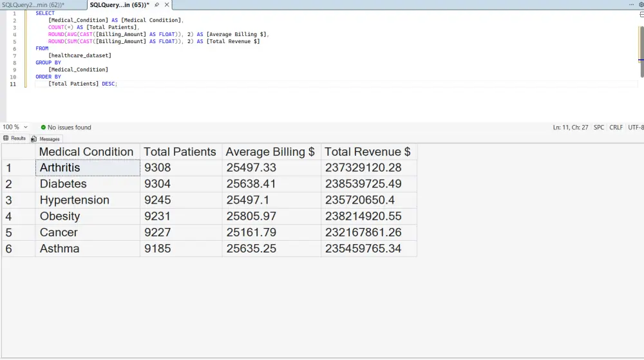This screenshot has width=644, height=360.
Task: Click the 25805.97 average billing cell
Action: tap(272, 216)
